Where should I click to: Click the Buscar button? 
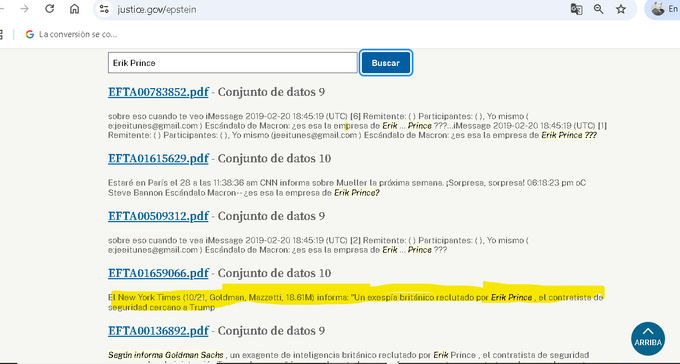pos(386,63)
